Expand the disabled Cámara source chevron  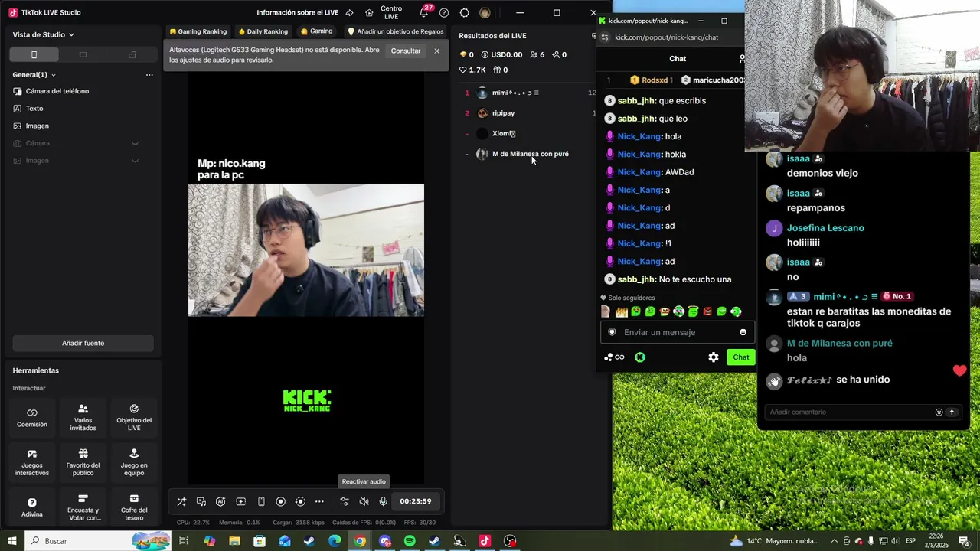135,143
